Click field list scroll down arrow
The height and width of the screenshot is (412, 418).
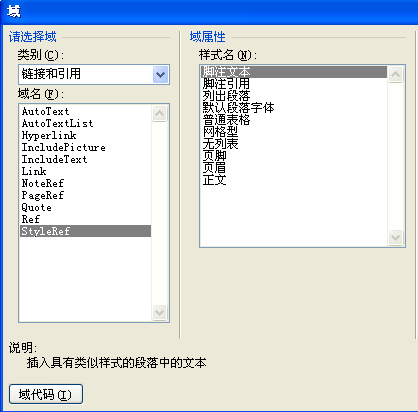[x=159, y=312]
